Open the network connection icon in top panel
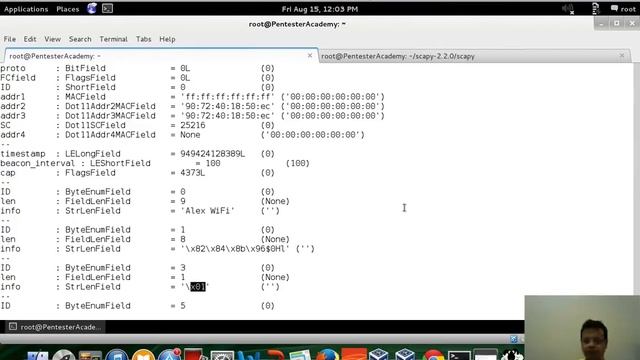 595,9
